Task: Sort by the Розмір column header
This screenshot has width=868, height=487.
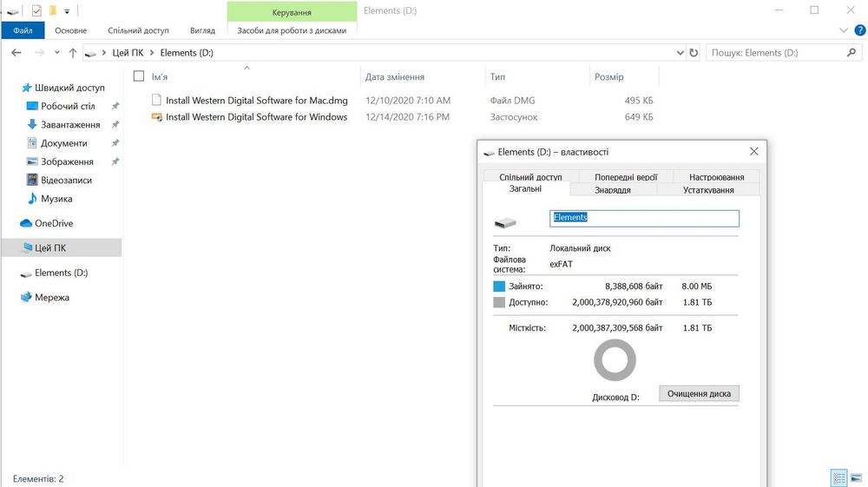Action: coord(609,77)
